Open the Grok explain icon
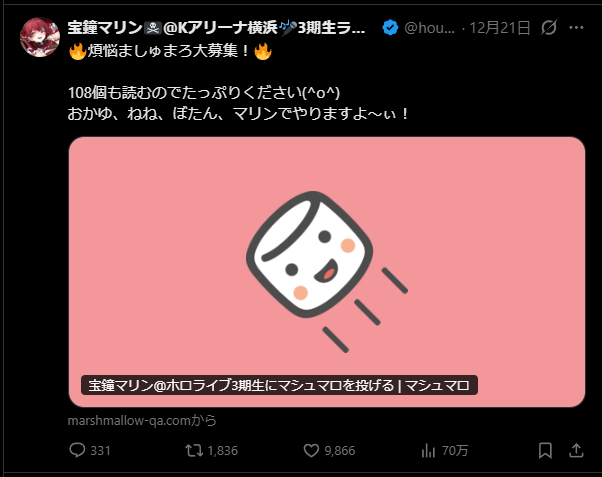Screen dimensions: 602x477 point(548,29)
